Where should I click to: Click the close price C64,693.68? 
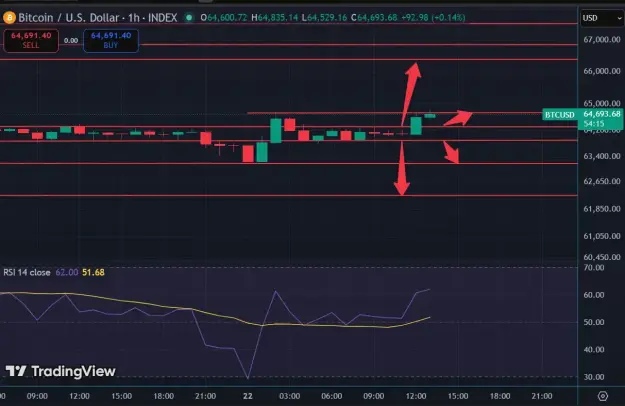(374, 18)
